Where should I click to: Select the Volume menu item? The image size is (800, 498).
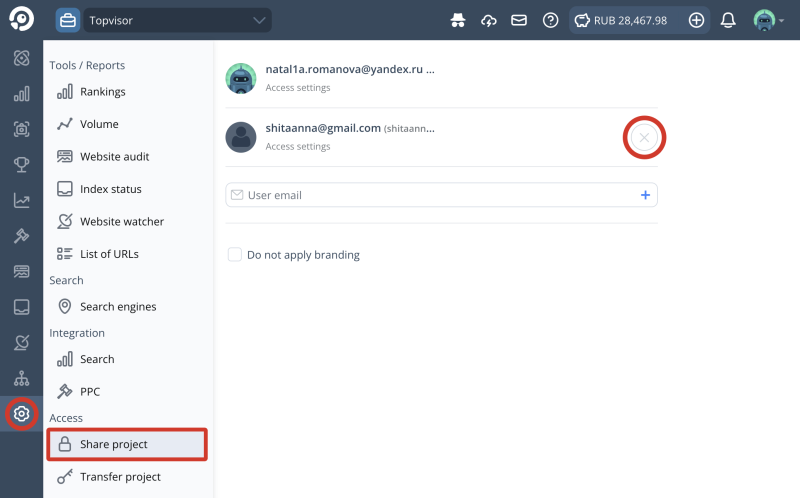click(128, 124)
